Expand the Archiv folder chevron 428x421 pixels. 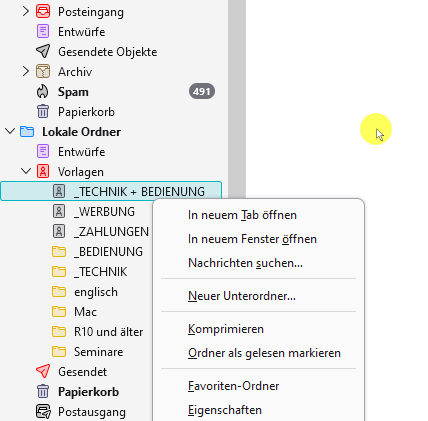pyautogui.click(x=26, y=71)
